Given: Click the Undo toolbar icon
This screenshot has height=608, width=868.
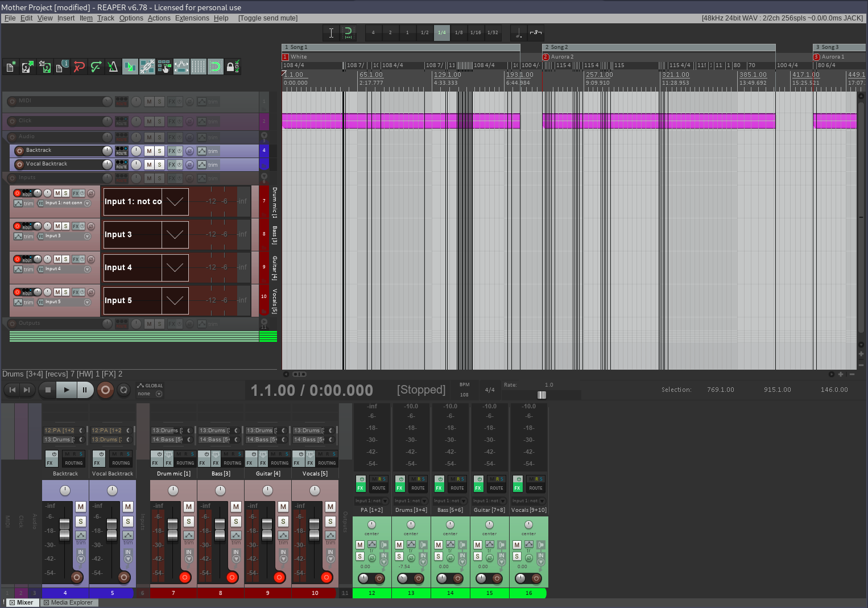Looking at the screenshot, I should click(x=78, y=67).
